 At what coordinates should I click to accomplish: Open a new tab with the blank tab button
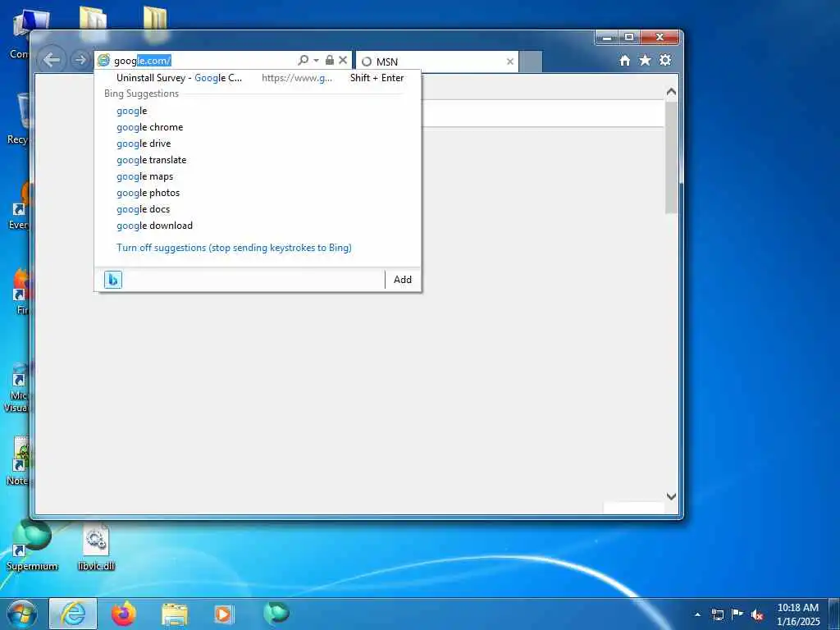click(531, 62)
